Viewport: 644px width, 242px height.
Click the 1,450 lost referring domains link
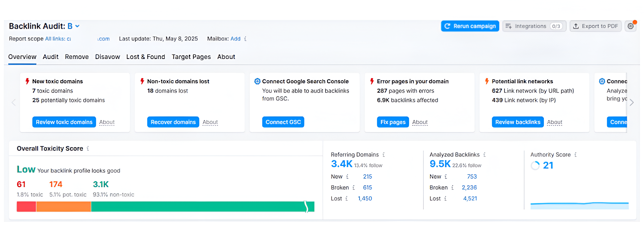point(365,199)
